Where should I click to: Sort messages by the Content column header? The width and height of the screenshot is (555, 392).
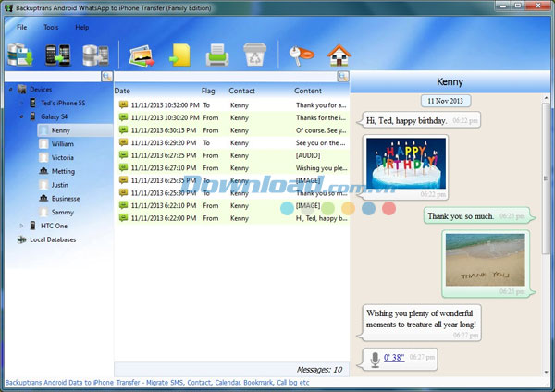click(x=308, y=91)
